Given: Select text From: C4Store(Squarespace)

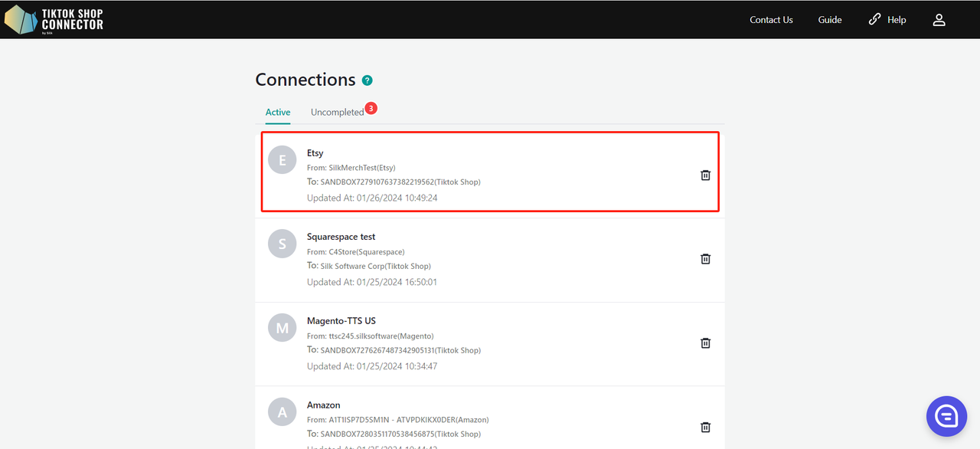Looking at the screenshot, I should [356, 252].
